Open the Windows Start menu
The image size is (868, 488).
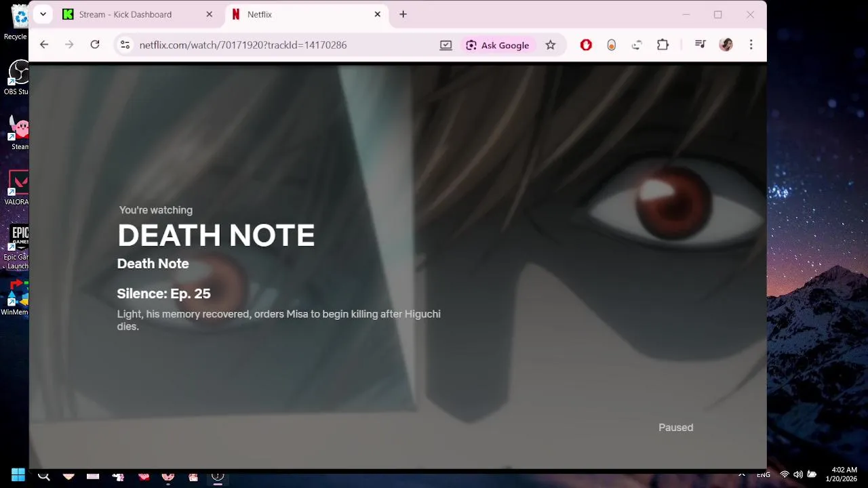(18, 475)
